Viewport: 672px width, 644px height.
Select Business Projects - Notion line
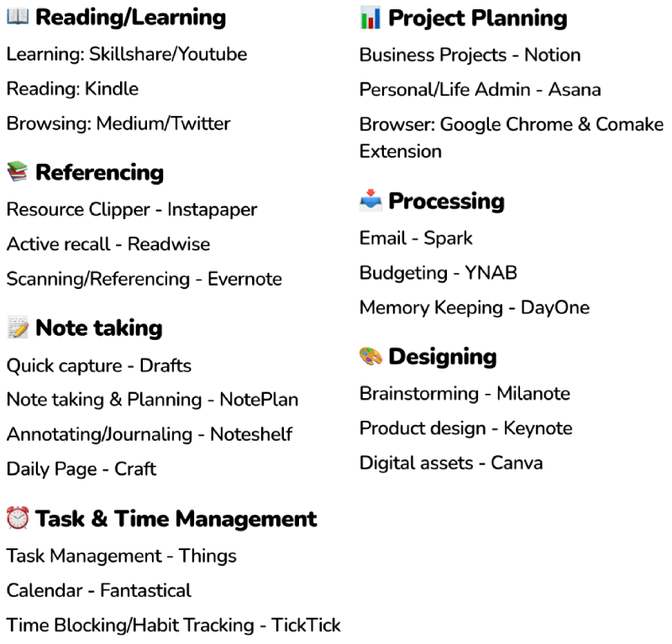(x=470, y=55)
